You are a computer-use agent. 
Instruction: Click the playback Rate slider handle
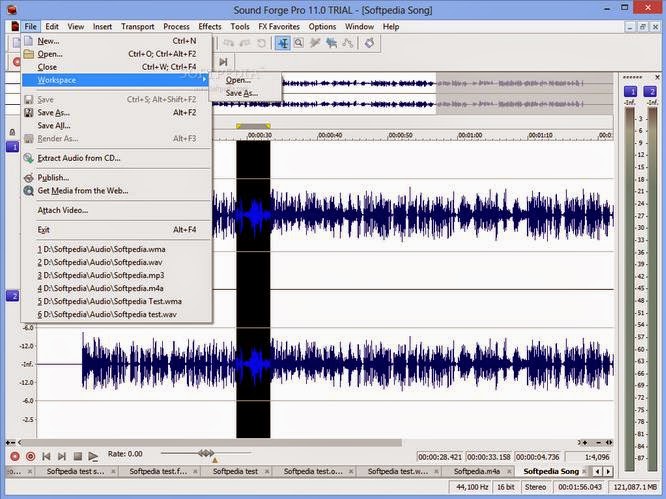pos(206,454)
